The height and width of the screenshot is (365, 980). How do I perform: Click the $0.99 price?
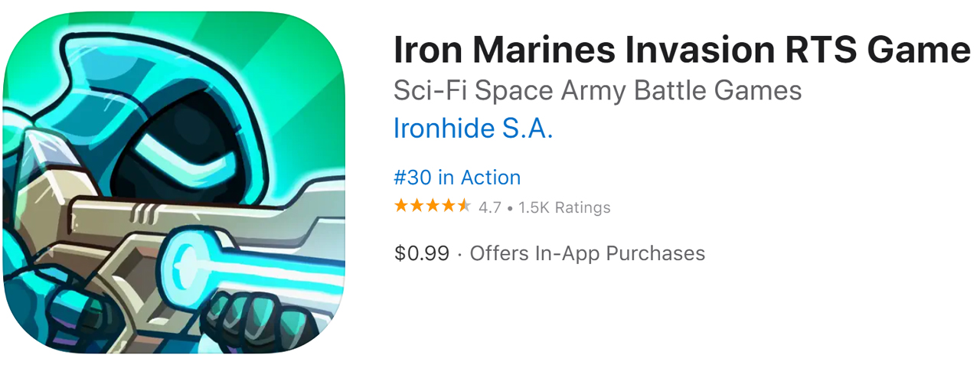[421, 253]
